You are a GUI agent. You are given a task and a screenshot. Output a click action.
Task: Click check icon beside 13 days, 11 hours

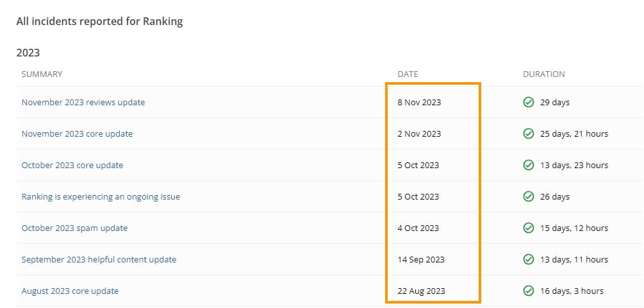coord(529,259)
